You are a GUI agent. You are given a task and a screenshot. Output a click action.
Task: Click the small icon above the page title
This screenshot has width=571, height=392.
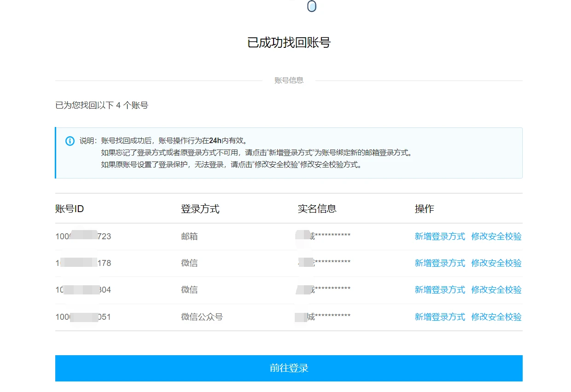(x=312, y=6)
